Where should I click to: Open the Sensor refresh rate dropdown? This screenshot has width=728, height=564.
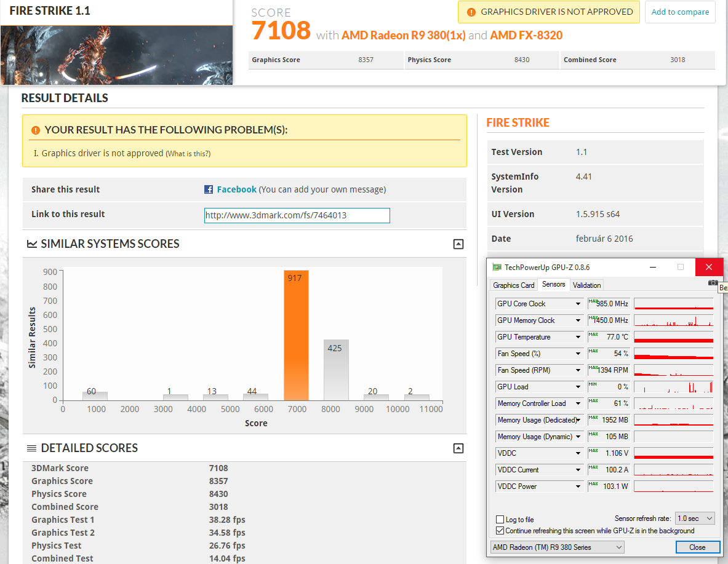[695, 518]
